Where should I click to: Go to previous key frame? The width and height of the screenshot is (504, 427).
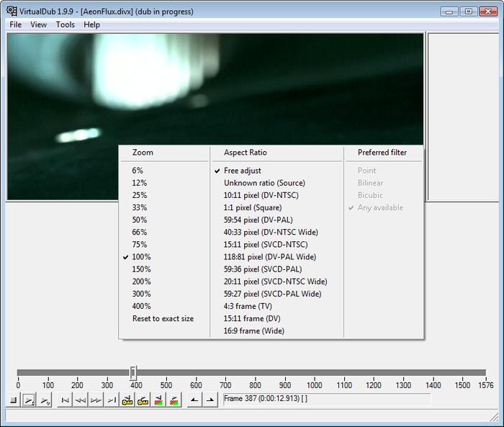pyautogui.click(x=127, y=400)
